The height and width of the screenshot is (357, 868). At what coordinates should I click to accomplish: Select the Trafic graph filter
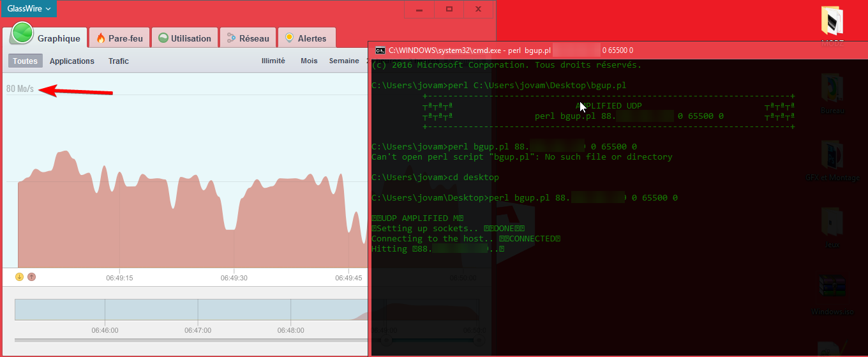119,61
